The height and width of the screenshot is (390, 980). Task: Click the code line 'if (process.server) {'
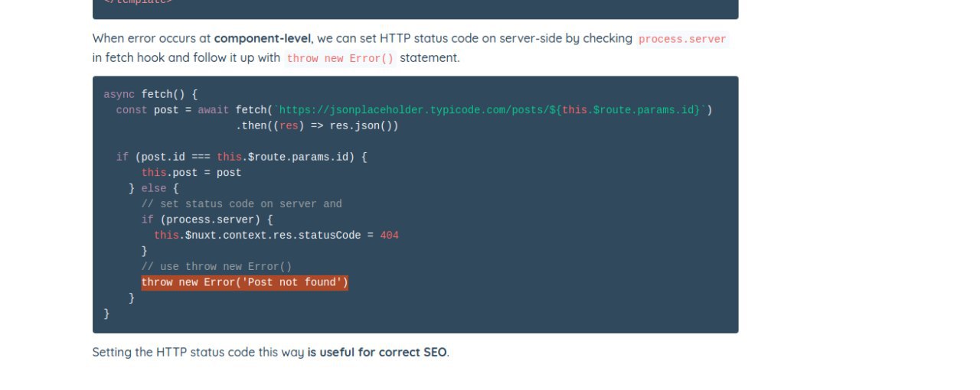tap(207, 220)
